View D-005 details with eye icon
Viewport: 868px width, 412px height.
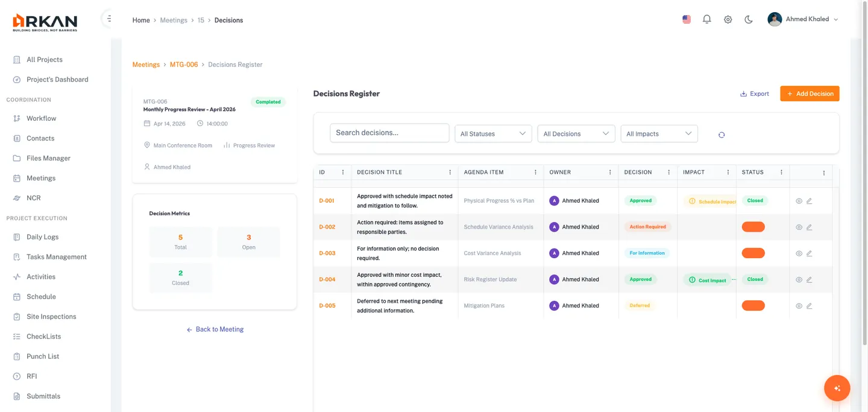pyautogui.click(x=799, y=306)
